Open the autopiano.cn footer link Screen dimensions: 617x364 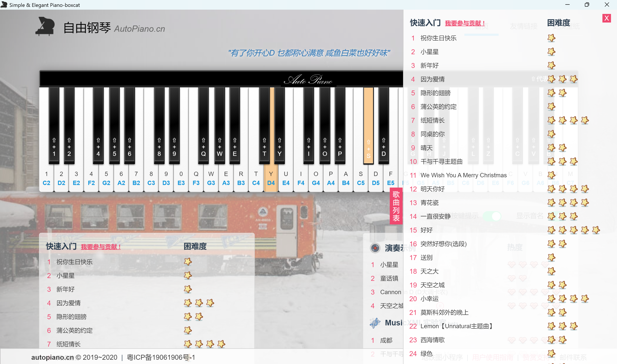point(53,357)
